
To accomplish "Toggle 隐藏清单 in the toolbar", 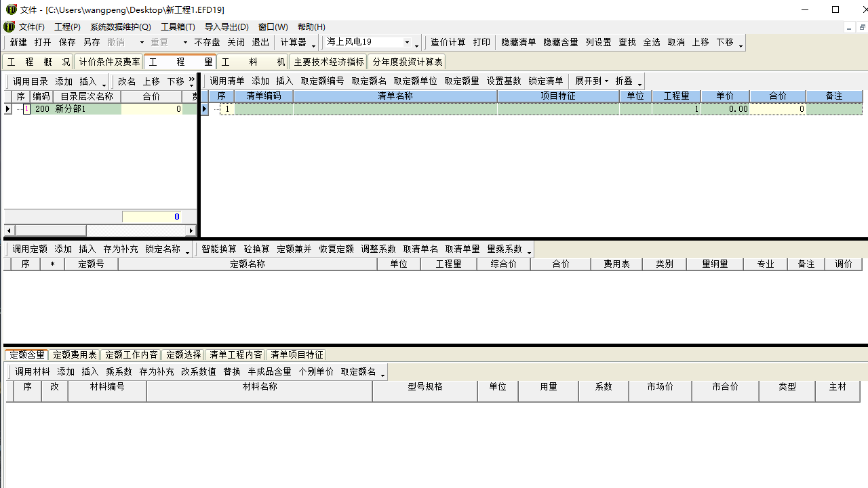I will pyautogui.click(x=518, y=42).
